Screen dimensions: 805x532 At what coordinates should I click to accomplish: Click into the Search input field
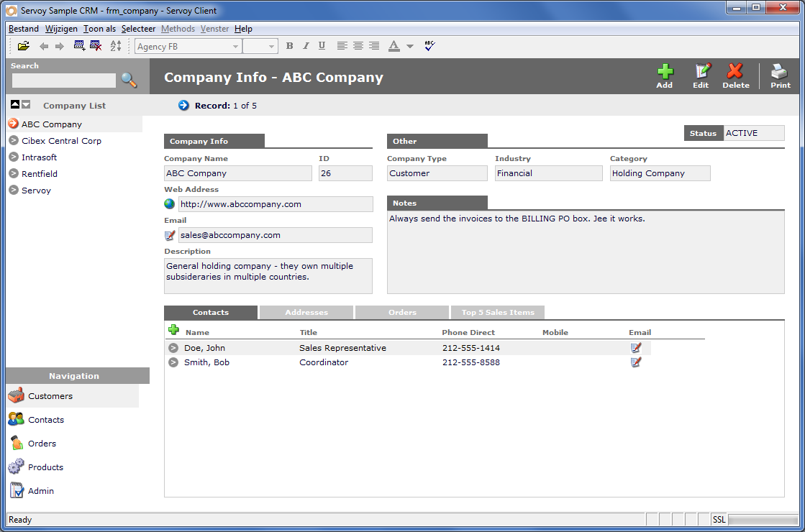(x=63, y=81)
